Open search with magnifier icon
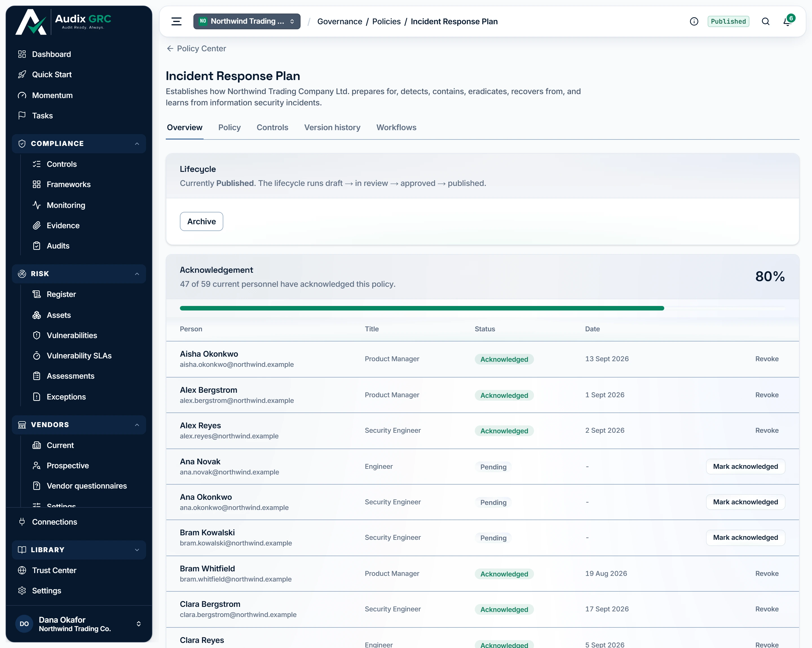The image size is (812, 648). [x=765, y=21]
